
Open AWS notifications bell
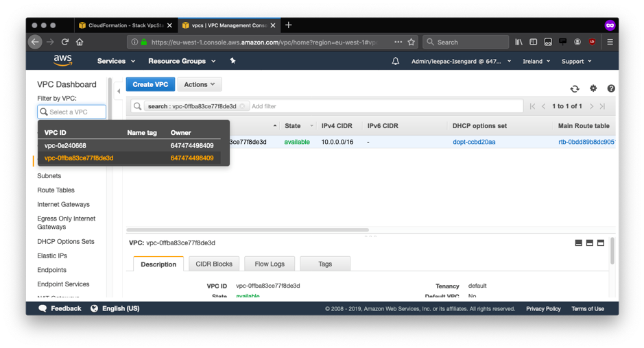(x=395, y=61)
